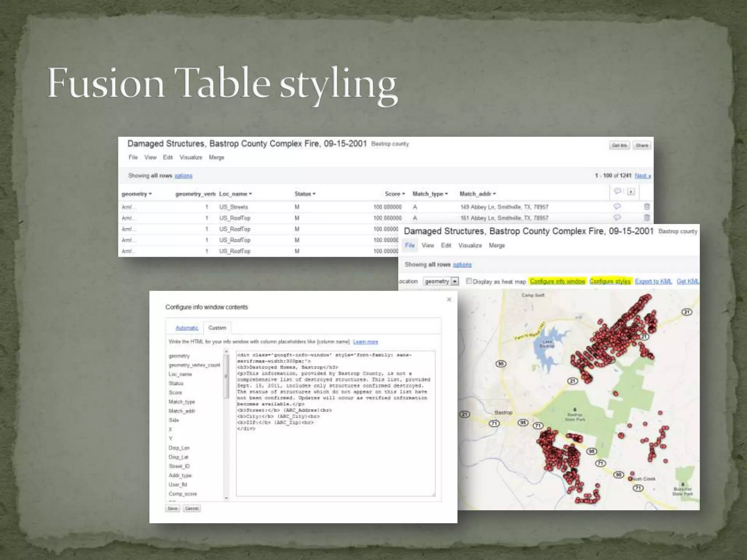The height and width of the screenshot is (560, 747).
Task: Open Edit menu in table window
Action: coord(168,157)
